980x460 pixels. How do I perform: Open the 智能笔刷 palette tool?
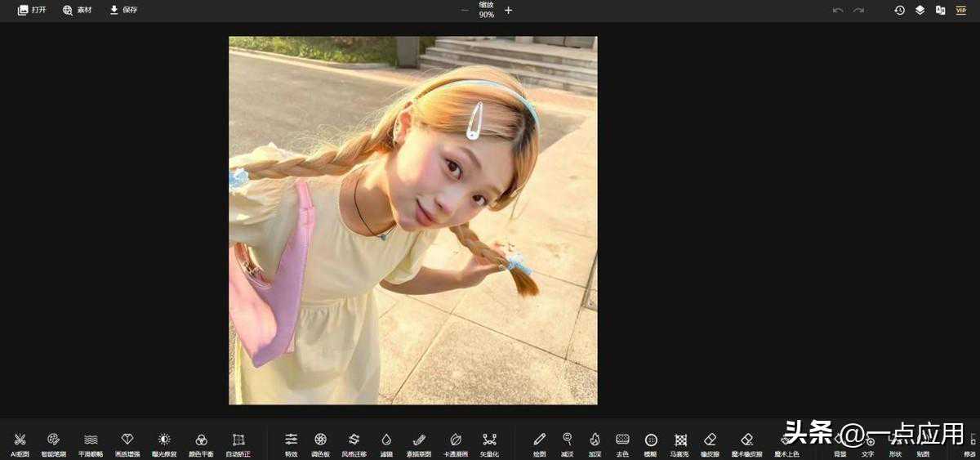click(x=54, y=444)
